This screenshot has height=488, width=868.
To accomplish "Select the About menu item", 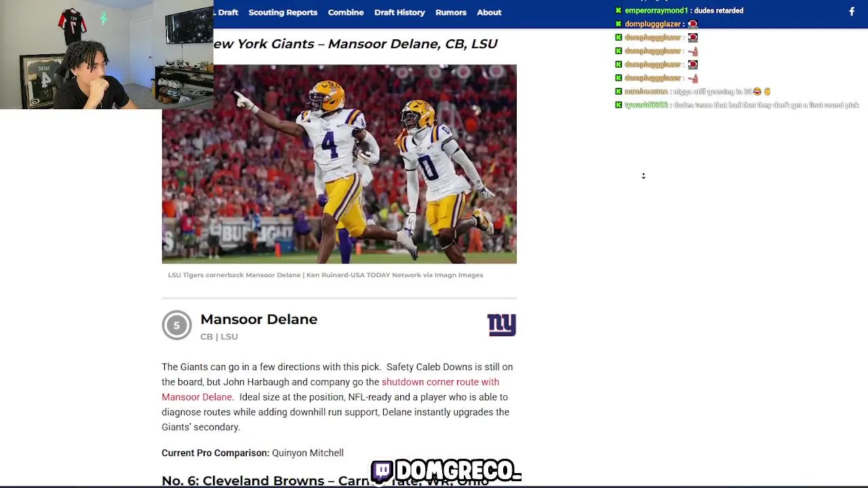I will pyautogui.click(x=489, y=12).
